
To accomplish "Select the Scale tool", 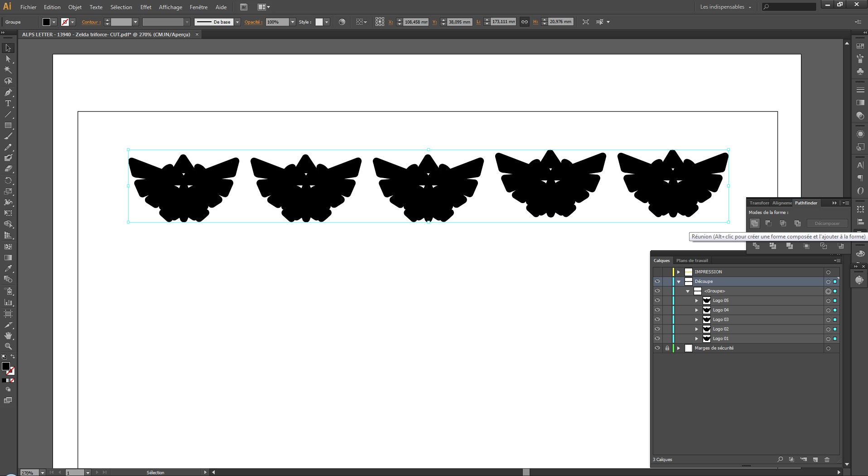I will point(8,191).
